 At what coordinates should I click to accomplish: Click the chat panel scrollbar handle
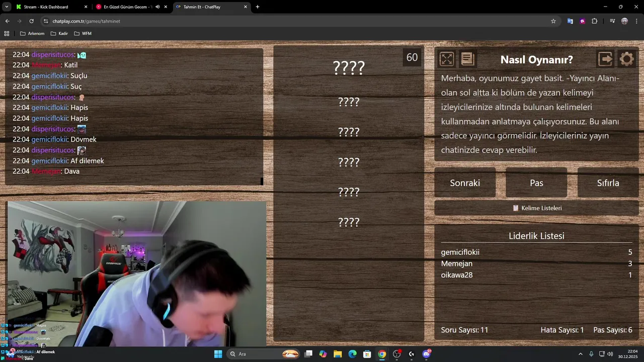(x=262, y=181)
